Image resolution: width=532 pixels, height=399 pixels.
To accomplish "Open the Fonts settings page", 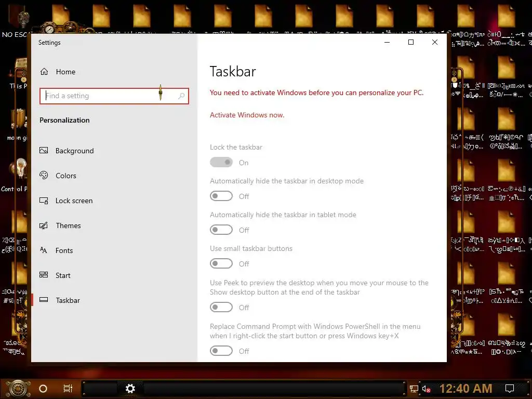I will [64, 250].
